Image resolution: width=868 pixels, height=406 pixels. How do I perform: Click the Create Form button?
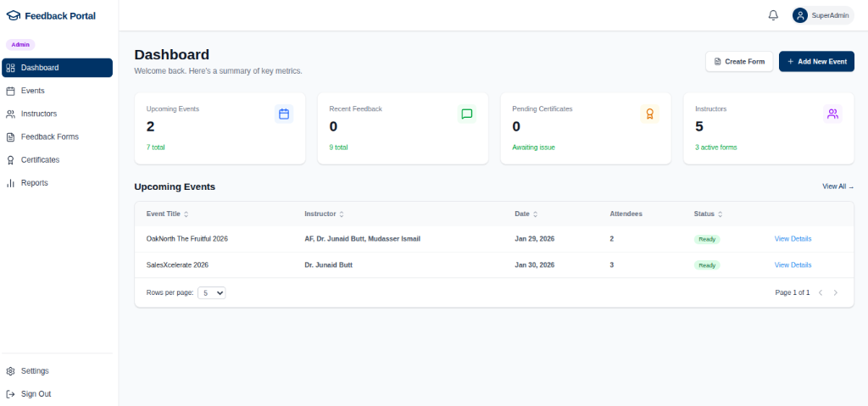[739, 62]
